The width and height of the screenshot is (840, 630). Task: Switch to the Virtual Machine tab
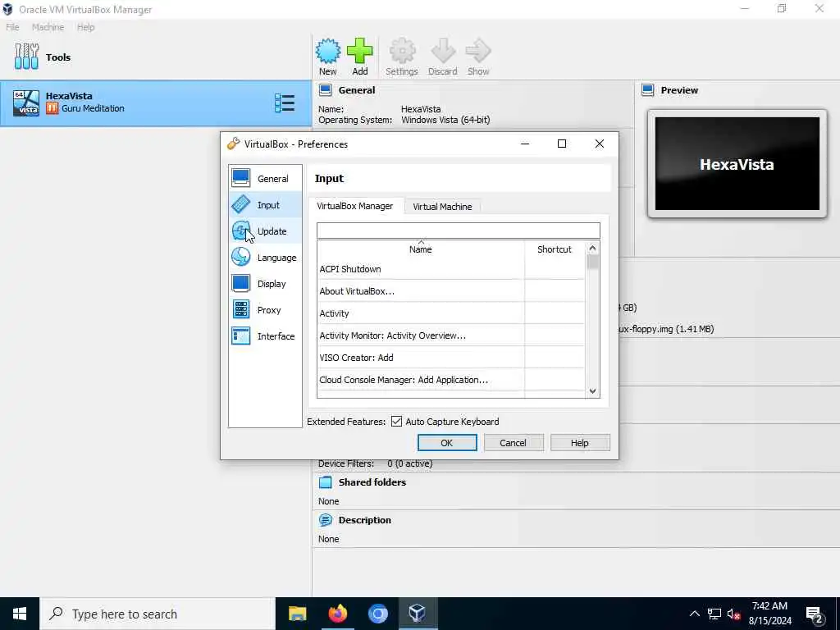click(x=442, y=206)
